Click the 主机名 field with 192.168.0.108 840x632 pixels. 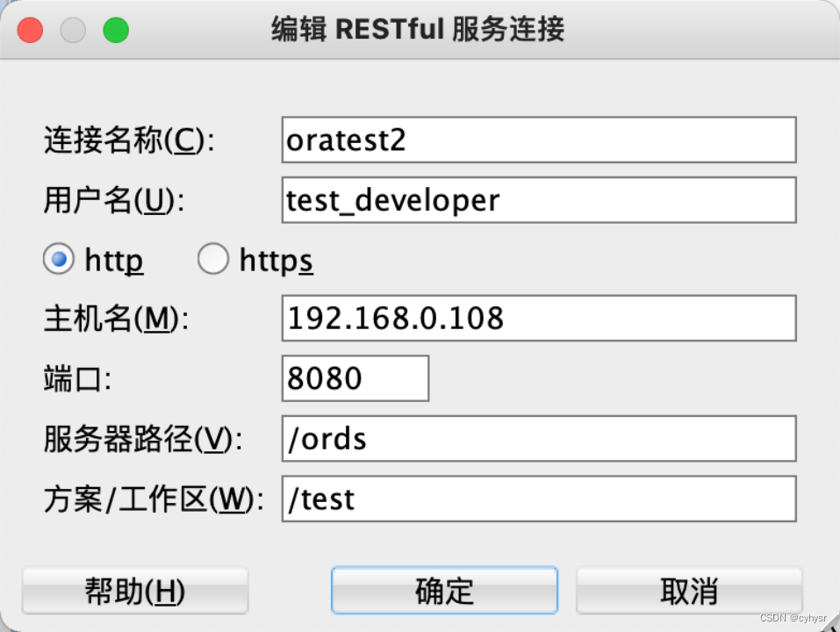click(x=537, y=318)
